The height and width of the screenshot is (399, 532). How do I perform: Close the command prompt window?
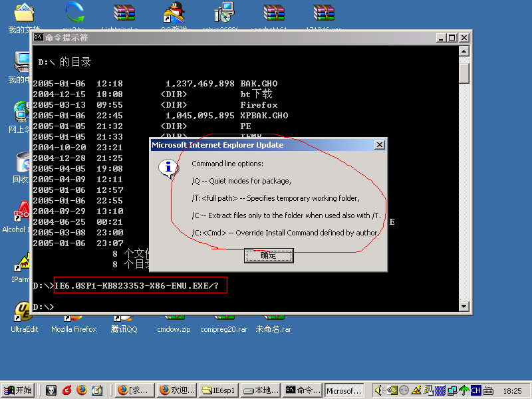[464, 38]
